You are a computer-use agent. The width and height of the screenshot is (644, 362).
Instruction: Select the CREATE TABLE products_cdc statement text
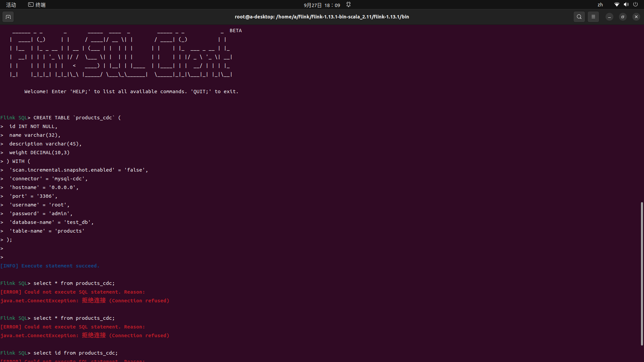(76, 117)
